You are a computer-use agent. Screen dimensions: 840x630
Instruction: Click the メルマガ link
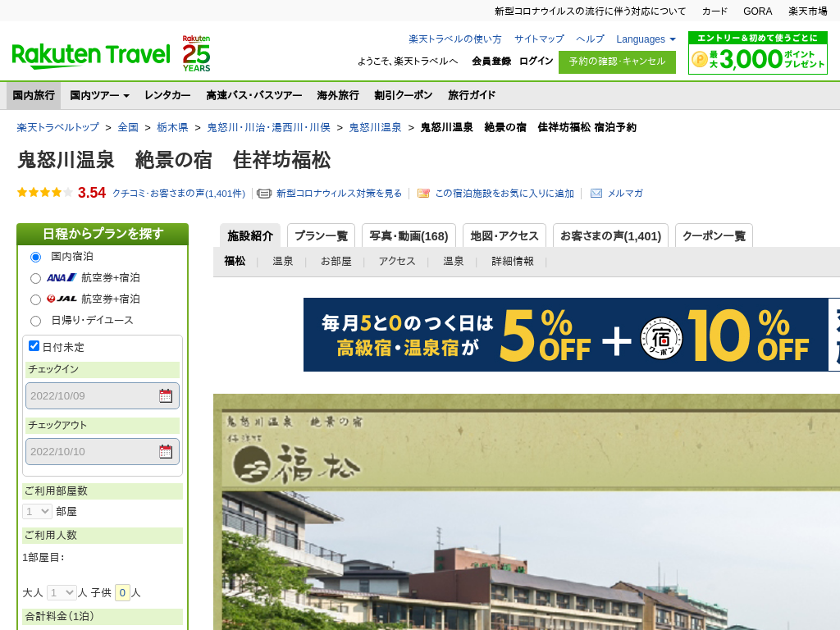625,194
